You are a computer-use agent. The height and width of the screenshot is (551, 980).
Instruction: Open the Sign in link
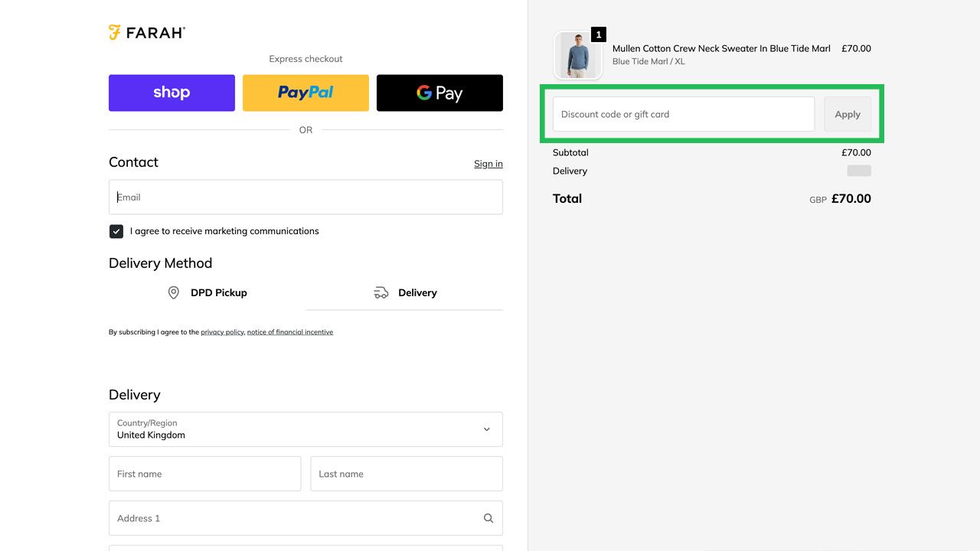click(488, 164)
